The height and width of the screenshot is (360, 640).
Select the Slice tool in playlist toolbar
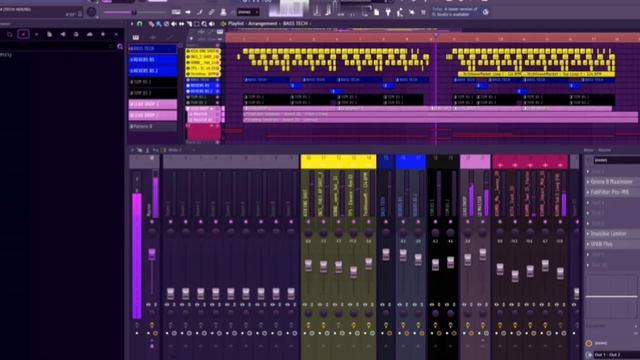tap(189, 24)
